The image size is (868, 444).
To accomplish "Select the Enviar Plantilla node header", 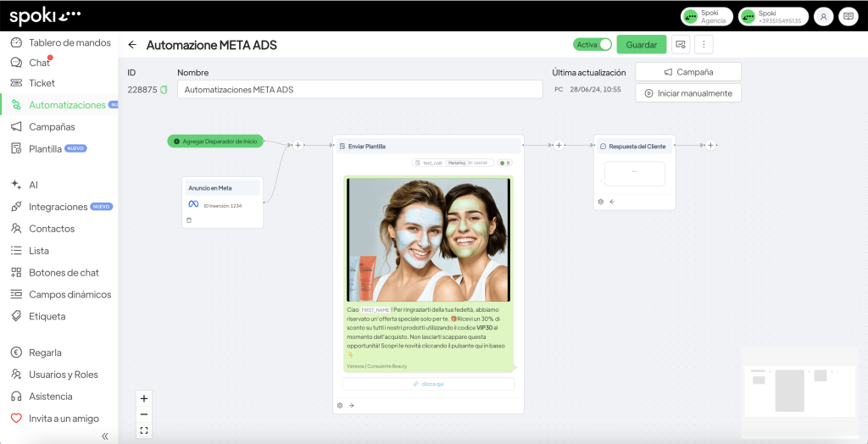I will click(x=428, y=146).
